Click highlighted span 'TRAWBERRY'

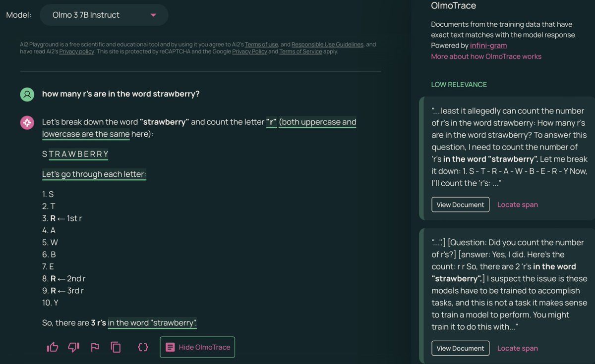pyautogui.click(x=78, y=154)
